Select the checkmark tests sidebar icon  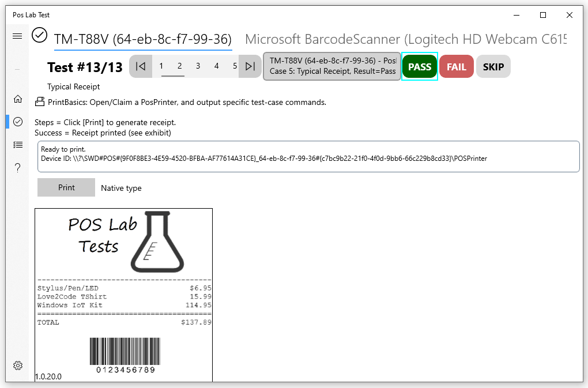18,122
